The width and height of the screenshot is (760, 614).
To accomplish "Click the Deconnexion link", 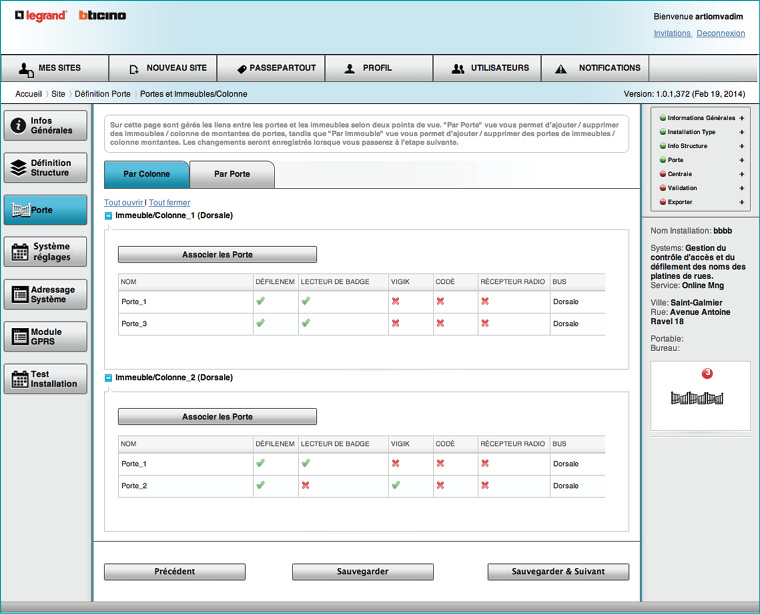I will tap(720, 33).
